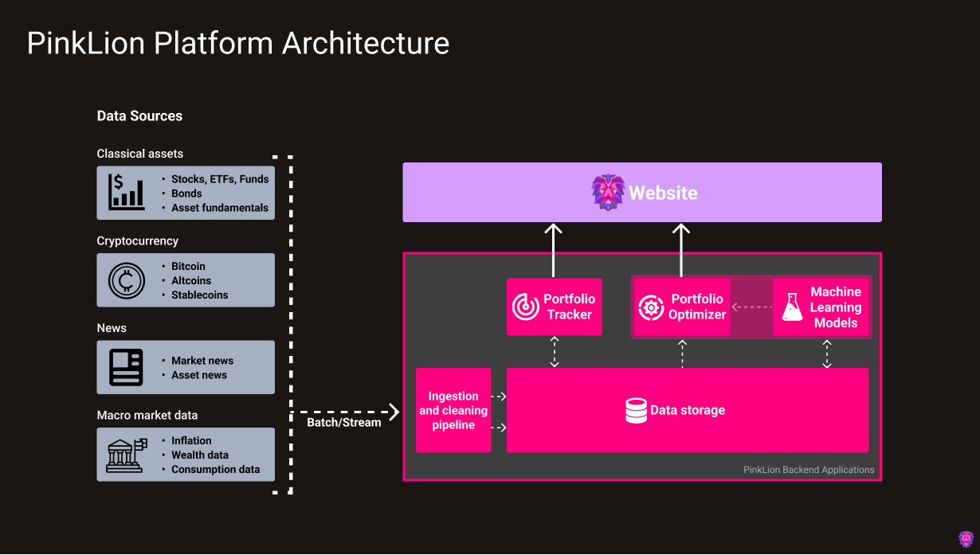Viewport: 980px width, 555px height.
Task: Click the "News" section label
Action: point(112,328)
